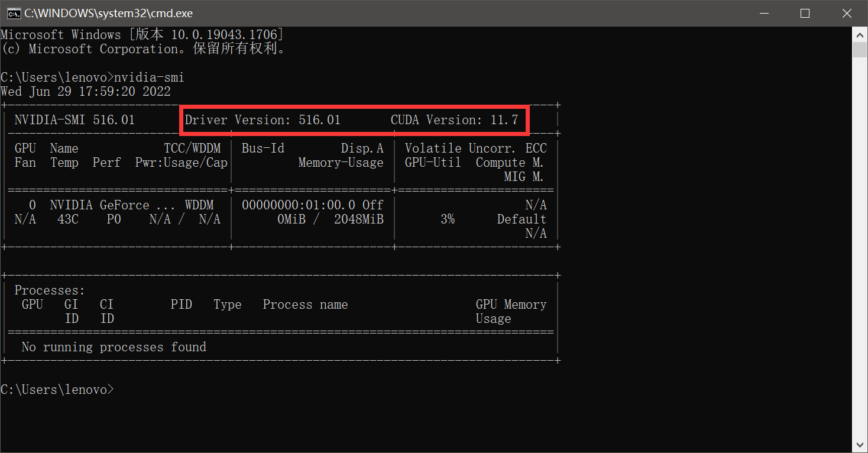Click the "Memory-Usage" column header
The width and height of the screenshot is (868, 453).
(x=341, y=163)
